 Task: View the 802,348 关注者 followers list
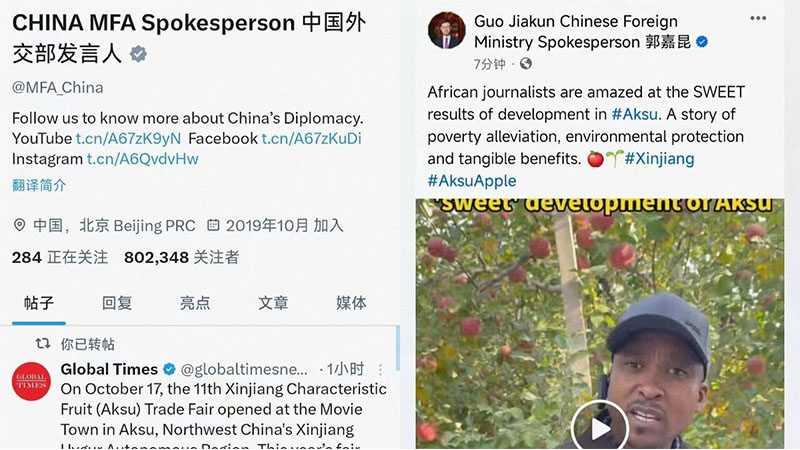click(x=182, y=257)
